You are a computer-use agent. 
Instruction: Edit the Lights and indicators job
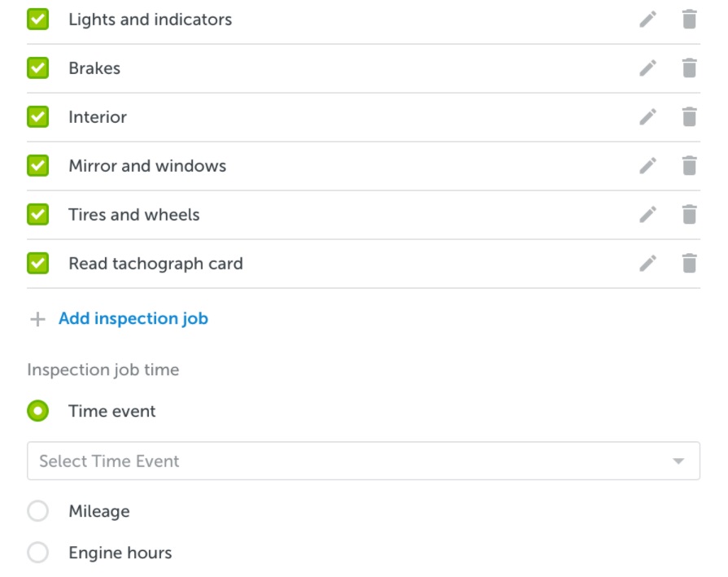tap(647, 20)
